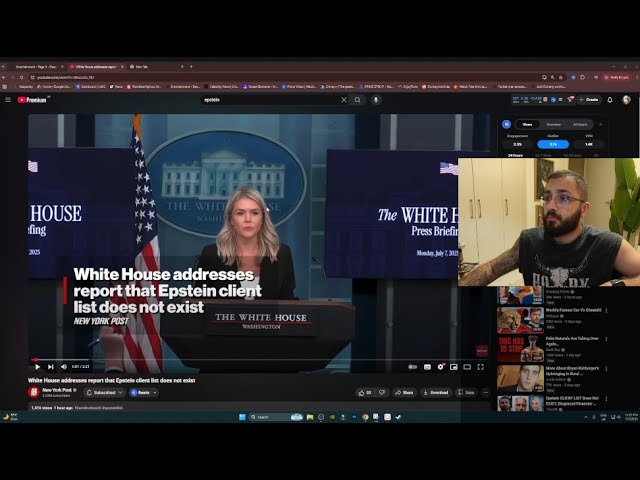Skip to next video in player
Viewport: 640px width, 480px height.
(51, 367)
